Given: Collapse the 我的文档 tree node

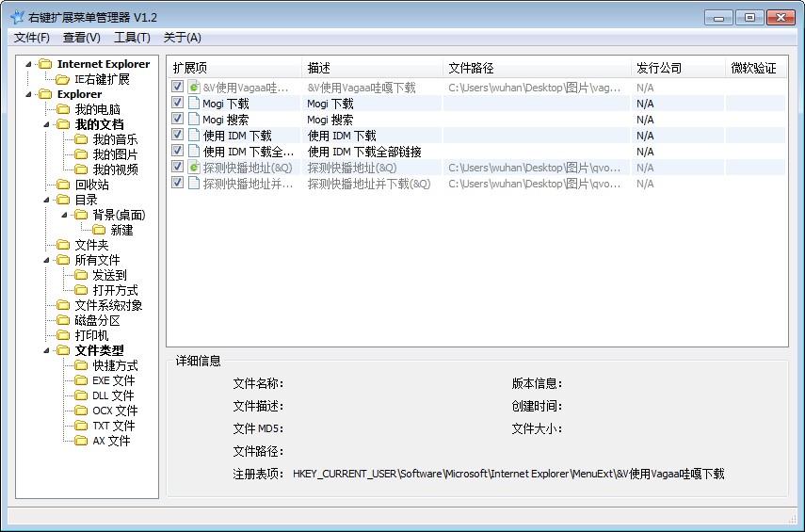Looking at the screenshot, I should [x=46, y=124].
